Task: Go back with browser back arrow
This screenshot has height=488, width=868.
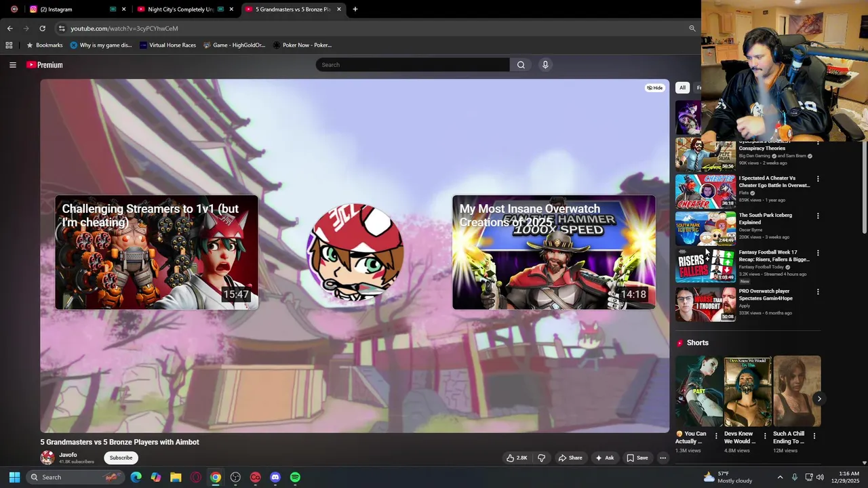Action: (9, 28)
